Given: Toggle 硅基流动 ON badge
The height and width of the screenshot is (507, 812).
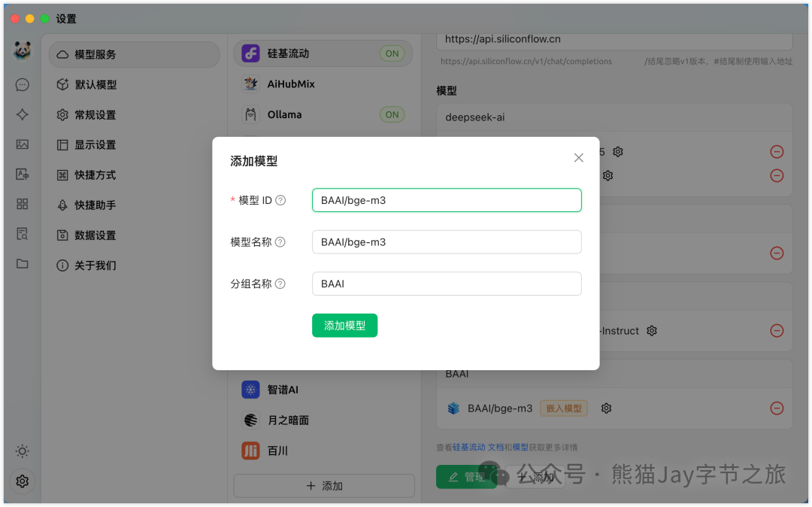Looking at the screenshot, I should (392, 53).
